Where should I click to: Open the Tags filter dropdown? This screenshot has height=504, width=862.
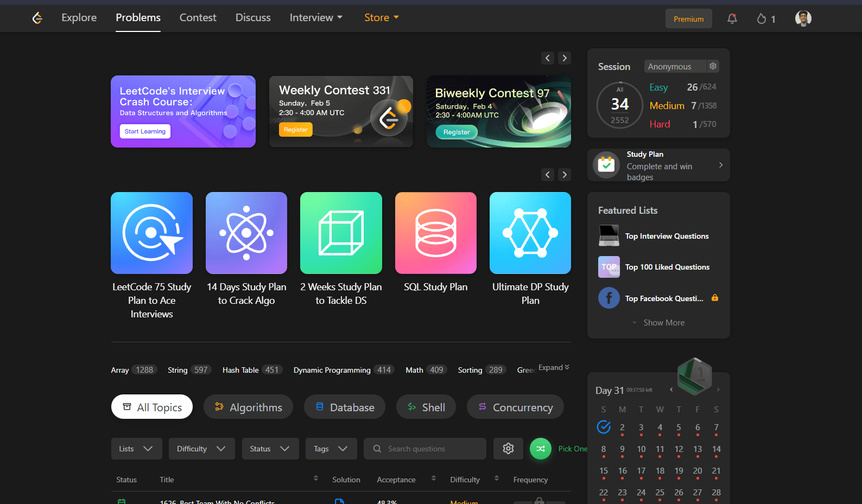(331, 449)
